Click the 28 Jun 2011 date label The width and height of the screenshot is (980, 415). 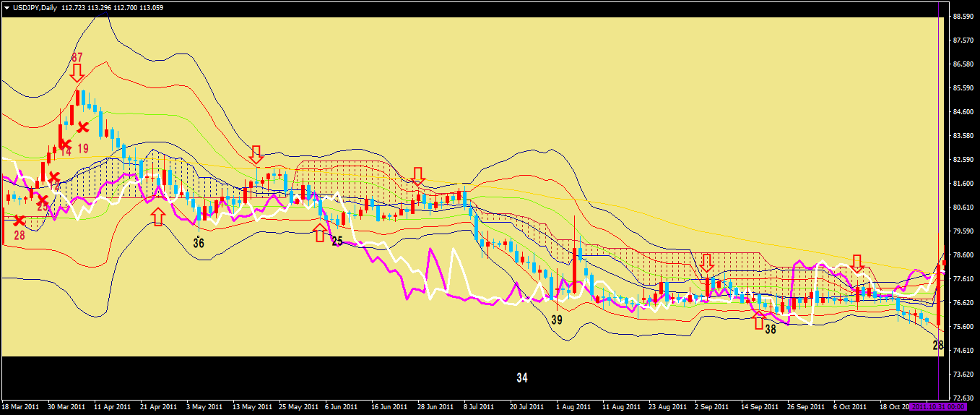(435, 407)
